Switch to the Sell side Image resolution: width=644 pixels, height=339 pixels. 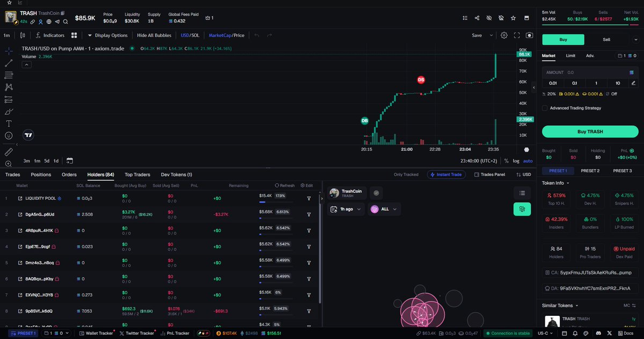606,39
